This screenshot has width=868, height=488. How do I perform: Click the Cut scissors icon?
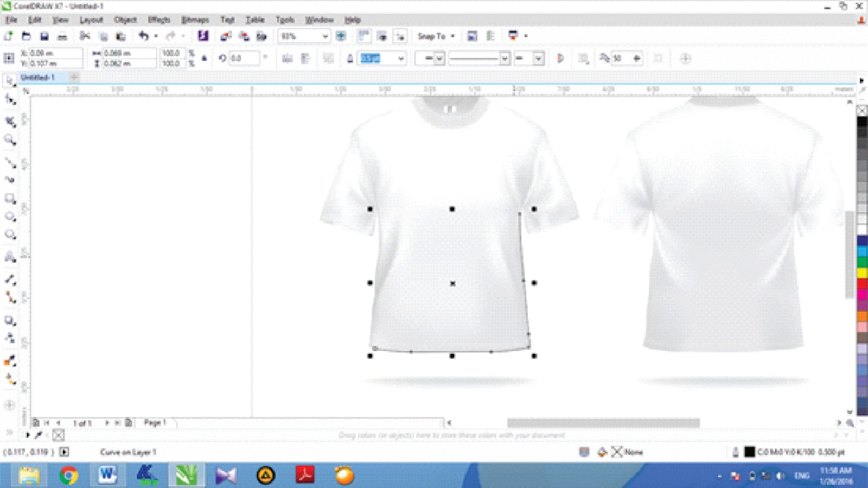85,36
